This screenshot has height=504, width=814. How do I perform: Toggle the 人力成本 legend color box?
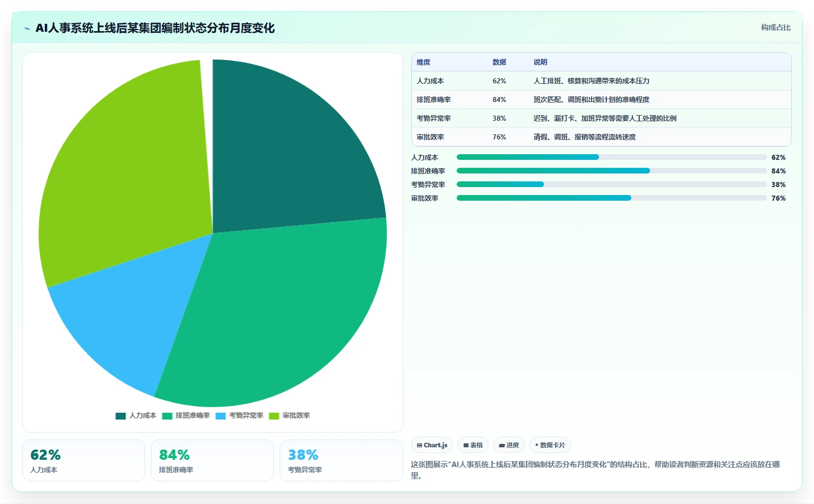click(x=120, y=416)
